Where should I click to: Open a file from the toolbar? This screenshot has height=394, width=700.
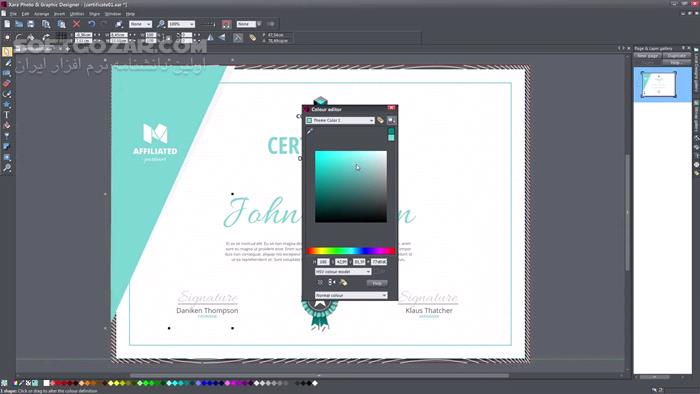coord(19,24)
